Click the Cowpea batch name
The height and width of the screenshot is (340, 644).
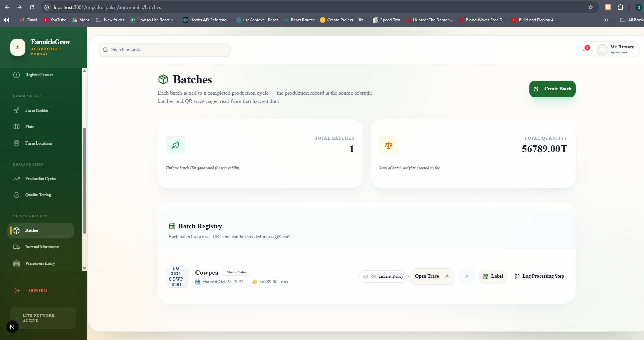pos(207,273)
